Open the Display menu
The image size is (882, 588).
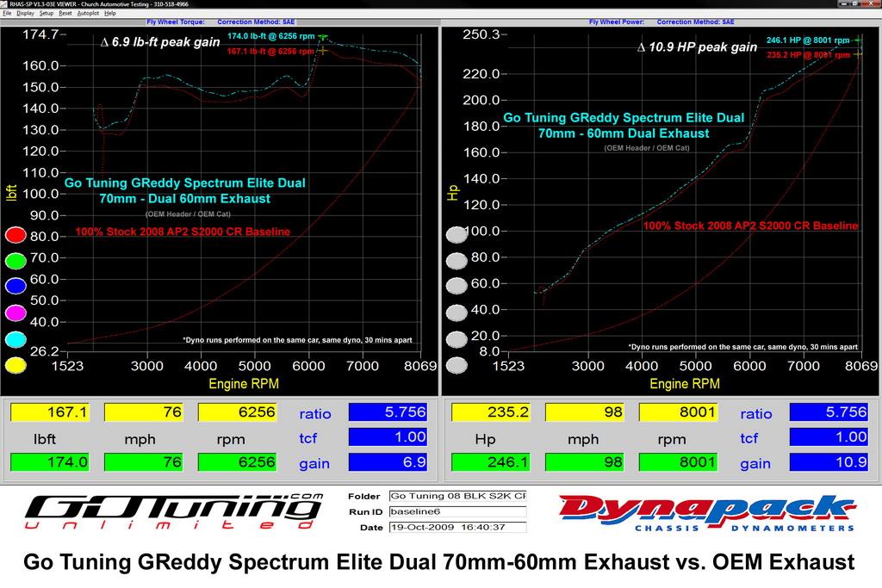pyautogui.click(x=25, y=14)
